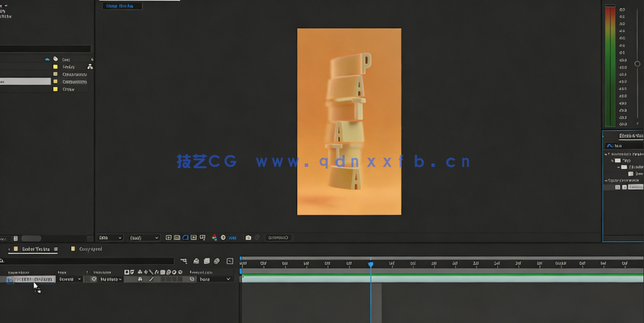The width and height of the screenshot is (644, 323).
Task: Click the timeline's blue current-time indicator
Action: 370,264
